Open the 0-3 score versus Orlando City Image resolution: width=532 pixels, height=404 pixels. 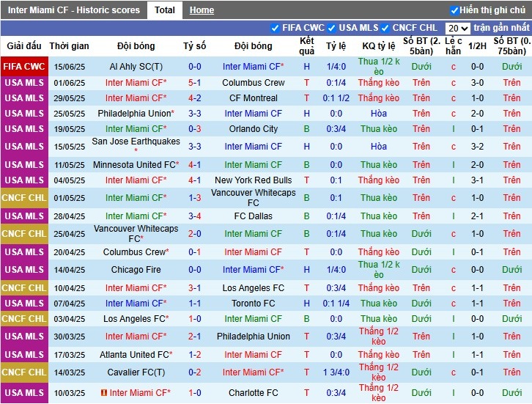[x=195, y=129]
